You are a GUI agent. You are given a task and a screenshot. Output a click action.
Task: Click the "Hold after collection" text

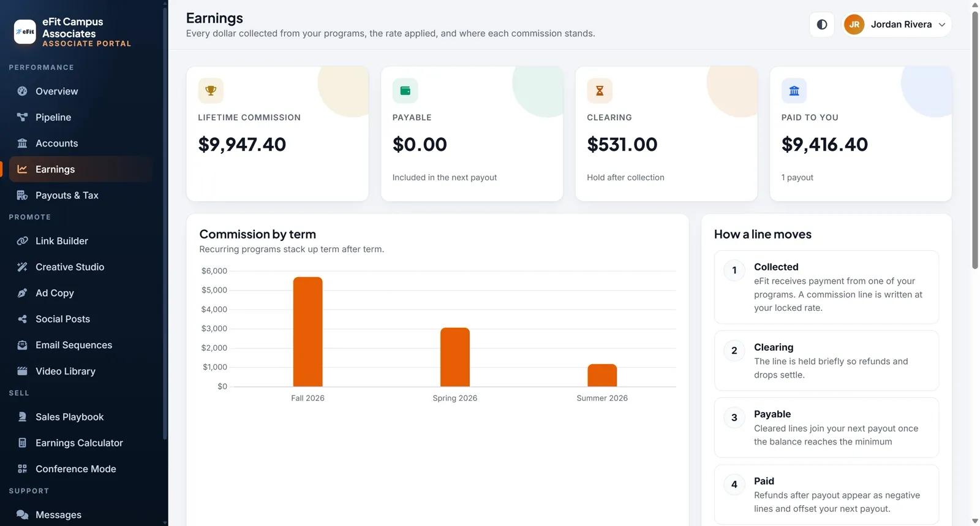pyautogui.click(x=625, y=178)
